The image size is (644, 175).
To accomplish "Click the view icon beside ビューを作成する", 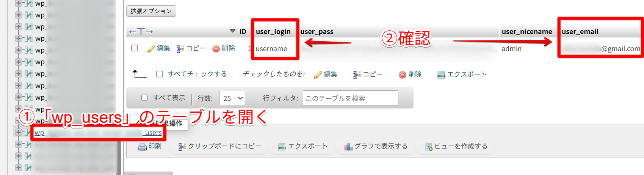I will tap(429, 147).
